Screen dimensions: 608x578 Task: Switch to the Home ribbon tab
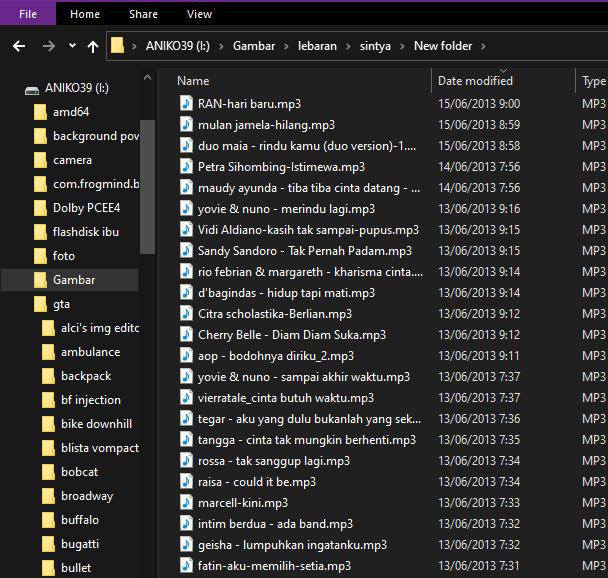(85, 14)
